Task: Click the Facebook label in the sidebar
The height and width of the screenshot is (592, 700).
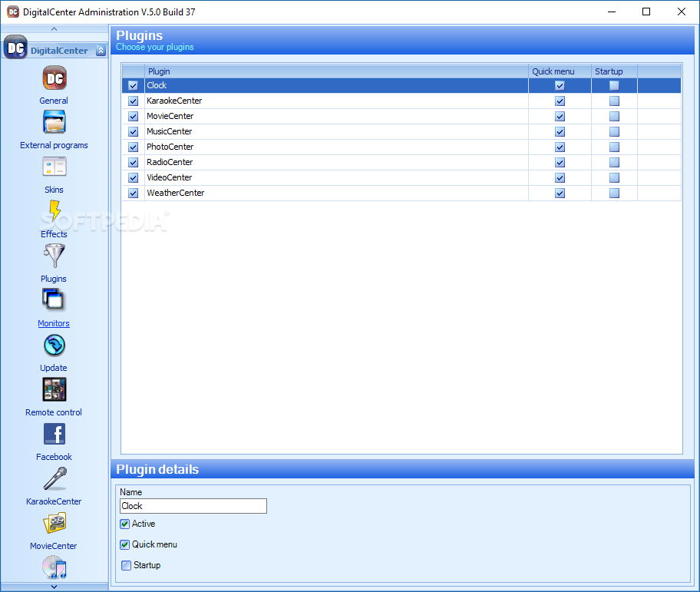Action: coord(54,457)
